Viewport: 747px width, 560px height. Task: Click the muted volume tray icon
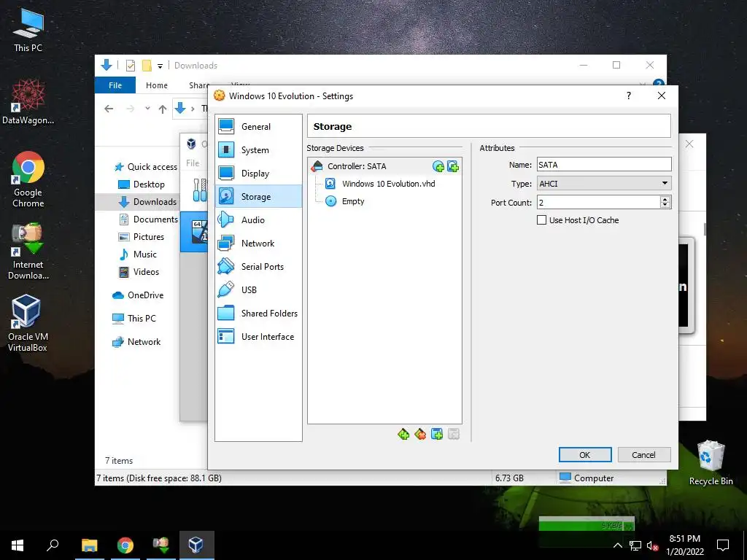653,545
